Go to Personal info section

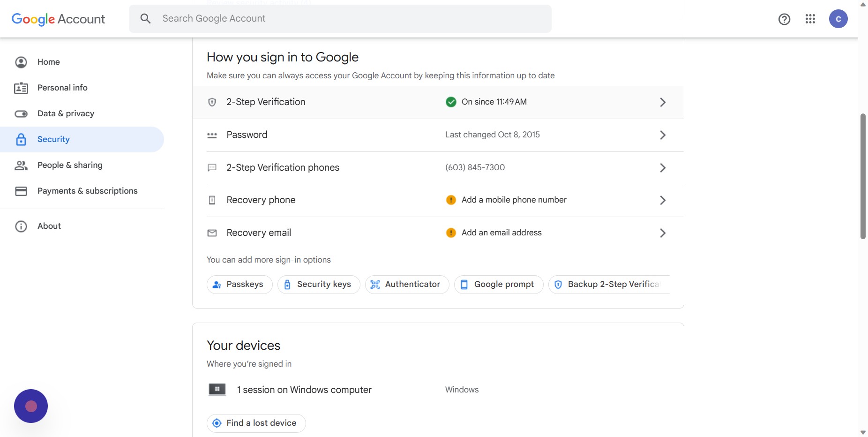coord(62,88)
